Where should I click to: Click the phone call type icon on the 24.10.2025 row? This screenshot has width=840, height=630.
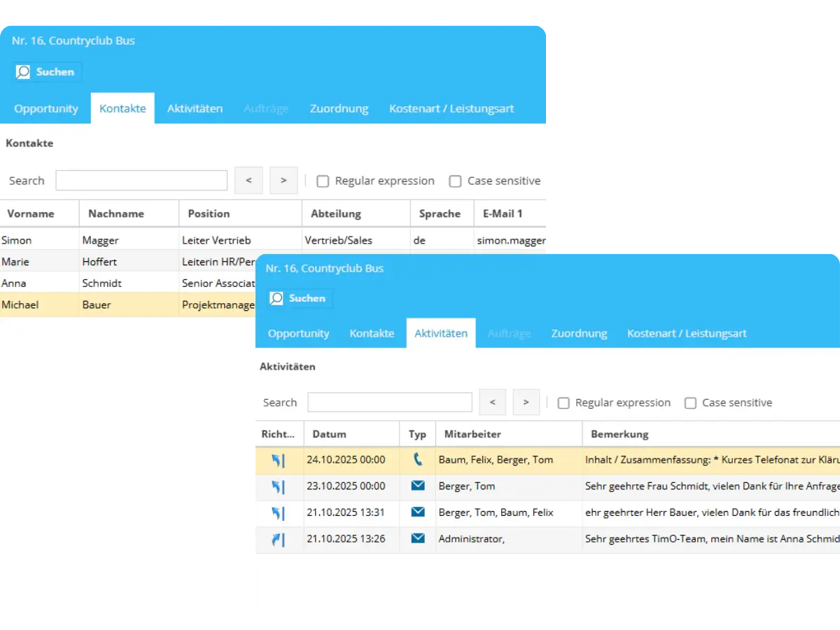(x=418, y=460)
